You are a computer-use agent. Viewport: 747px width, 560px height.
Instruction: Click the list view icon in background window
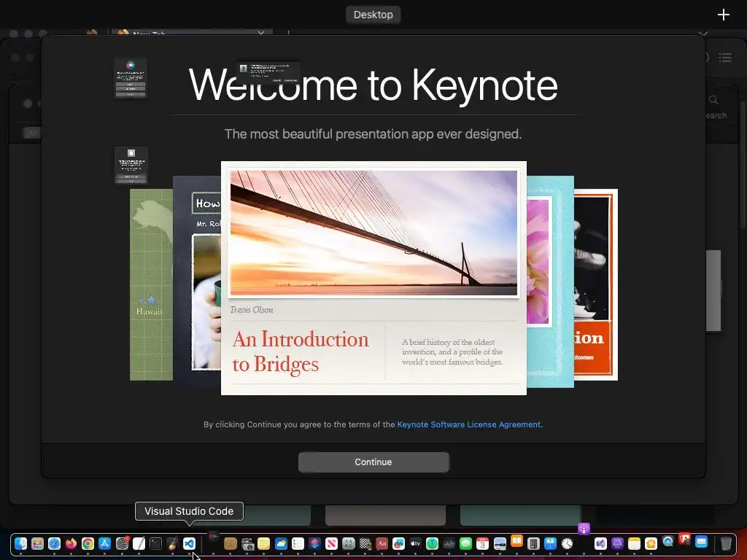tap(725, 58)
